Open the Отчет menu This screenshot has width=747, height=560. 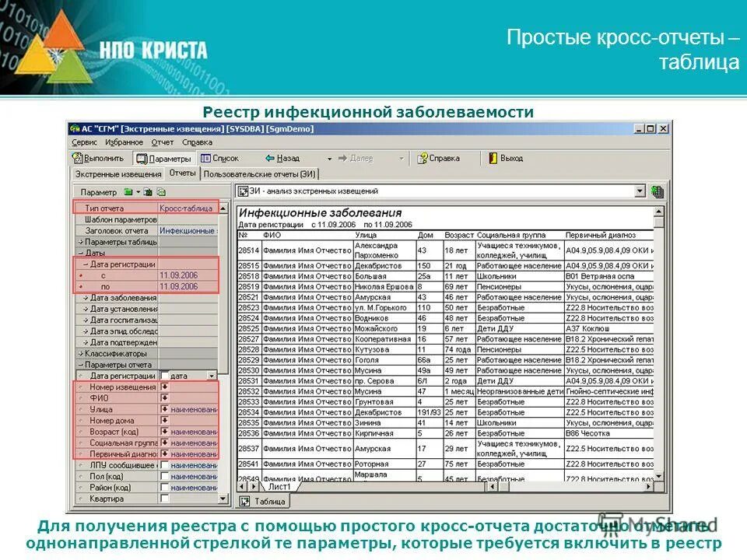coord(163,142)
